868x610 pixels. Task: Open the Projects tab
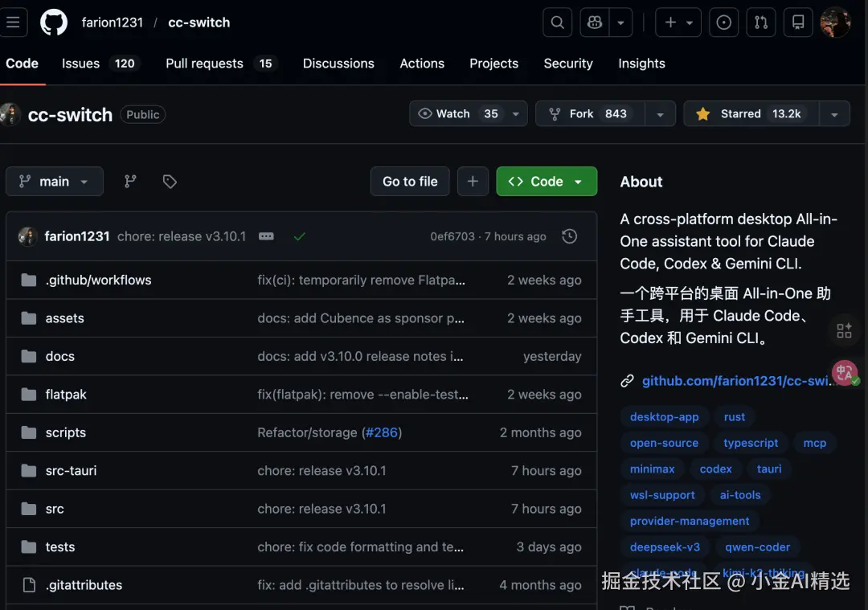tap(493, 63)
